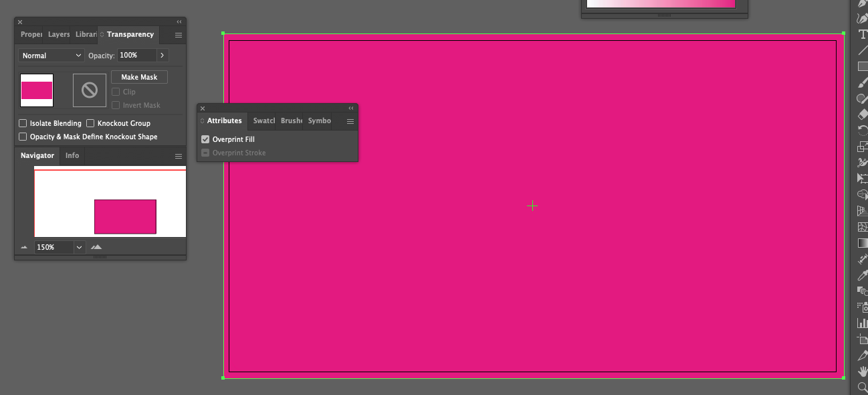Open the Navigator zoom percentage dropdown
The height and width of the screenshot is (395, 868).
[x=80, y=247]
